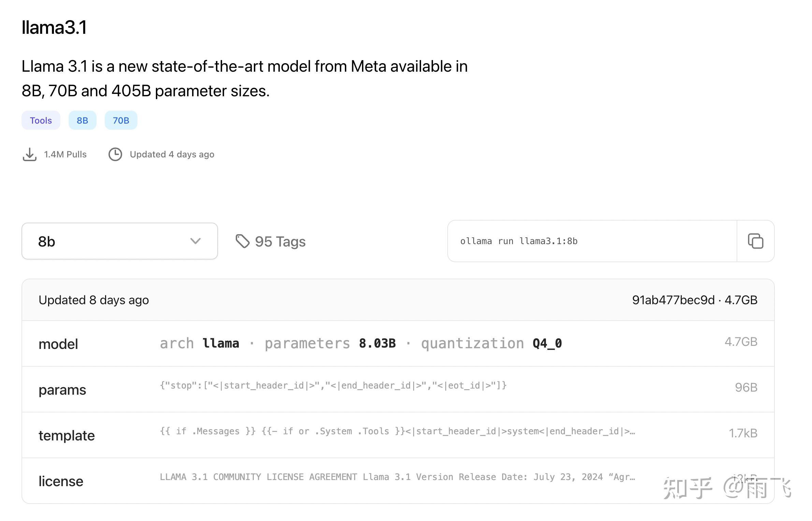Click the download pulls icon
The height and width of the screenshot is (521, 812).
point(30,154)
